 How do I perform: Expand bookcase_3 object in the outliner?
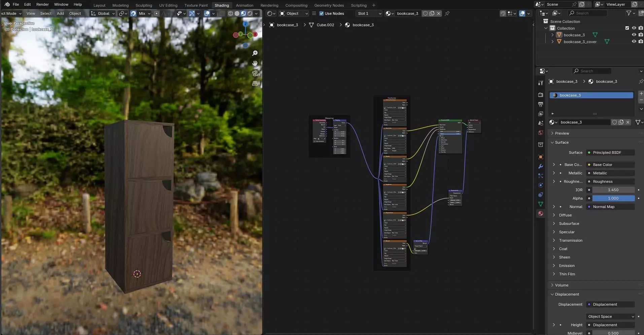coord(552,35)
